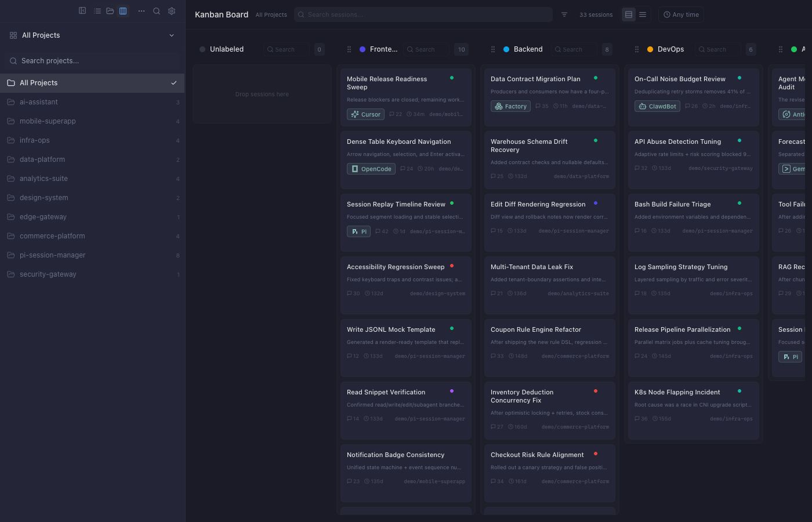Focus the Search projects field
This screenshot has height=522, width=812.
(93, 61)
